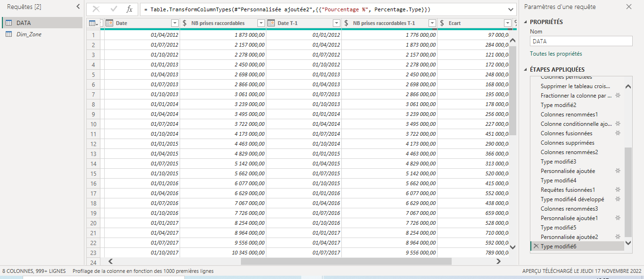Open filter dropdown for NB prises raccordables T-1
Screen dimensions: 644x279
(x=432, y=23)
